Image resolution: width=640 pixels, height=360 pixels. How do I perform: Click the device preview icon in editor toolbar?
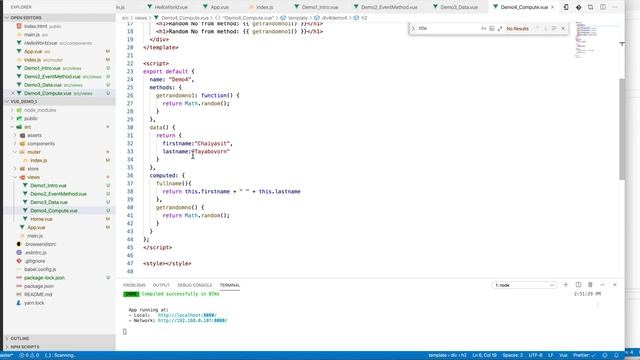click(566, 7)
